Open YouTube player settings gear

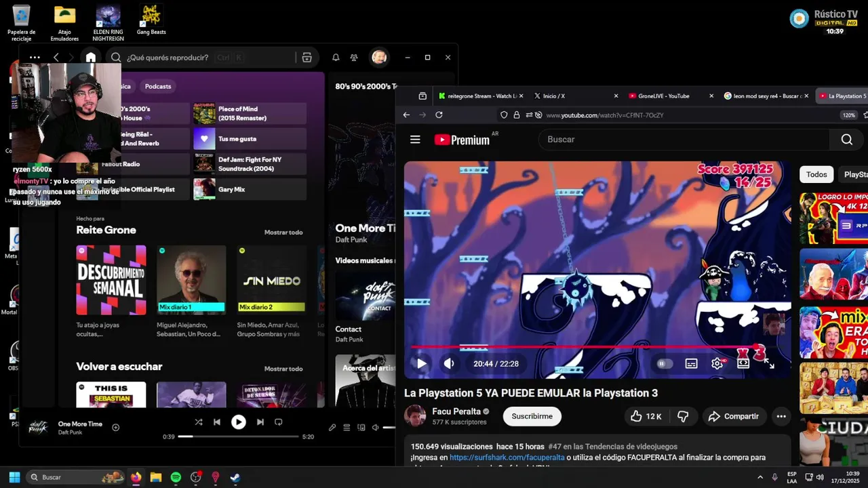pos(717,363)
